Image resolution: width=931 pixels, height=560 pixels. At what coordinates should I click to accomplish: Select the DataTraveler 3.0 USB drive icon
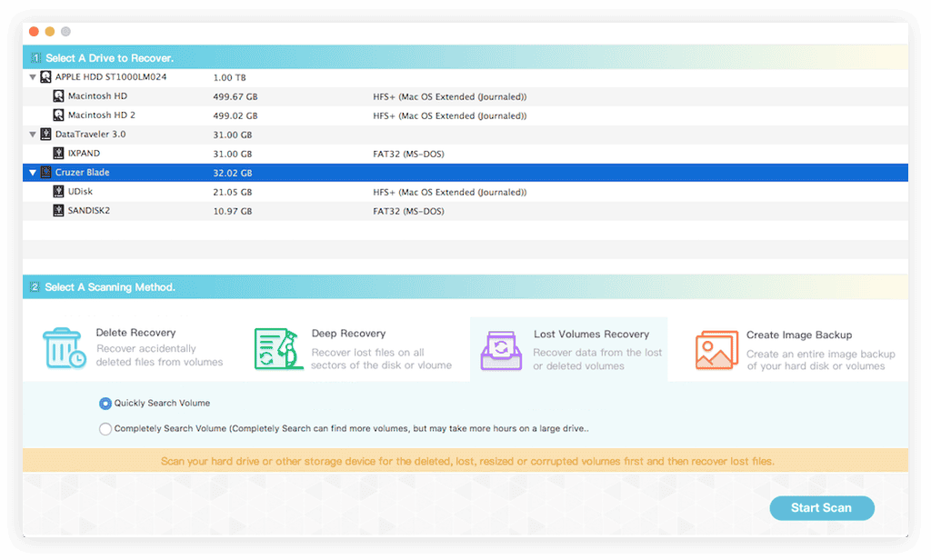45,134
